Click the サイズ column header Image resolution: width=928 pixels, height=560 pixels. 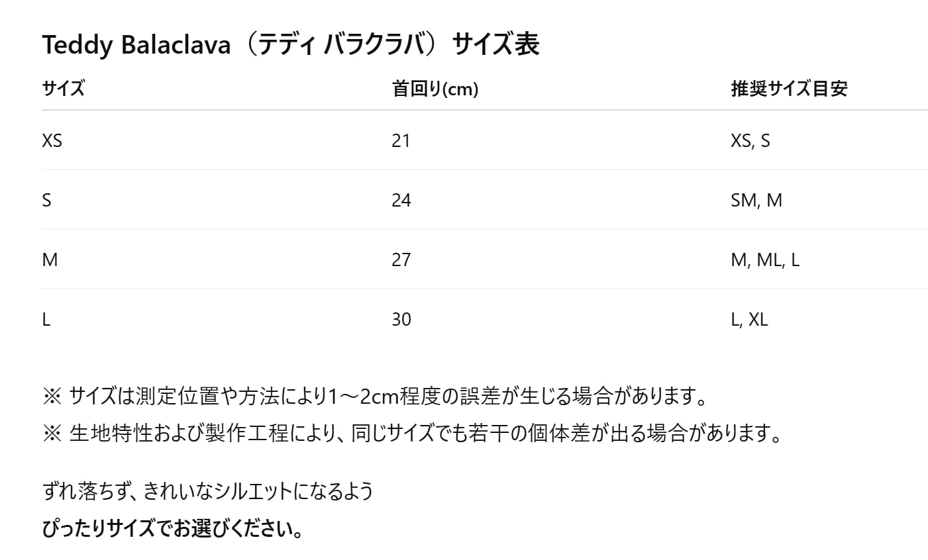pyautogui.click(x=63, y=89)
